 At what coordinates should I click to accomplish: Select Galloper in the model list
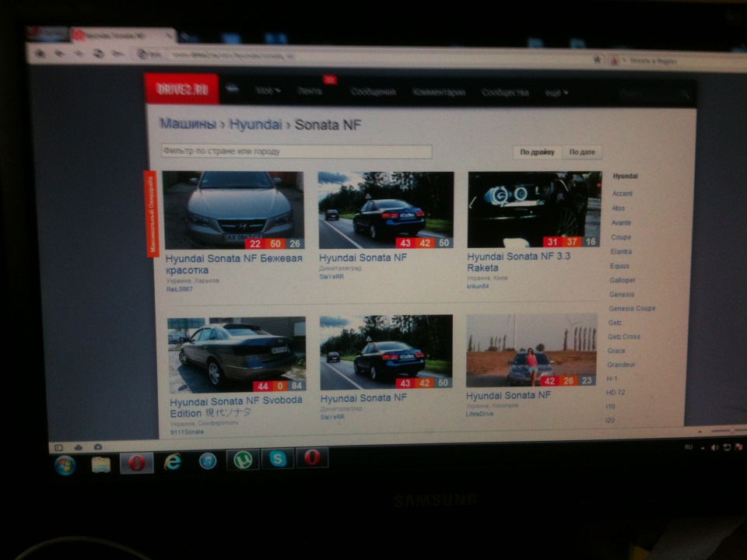click(x=622, y=280)
